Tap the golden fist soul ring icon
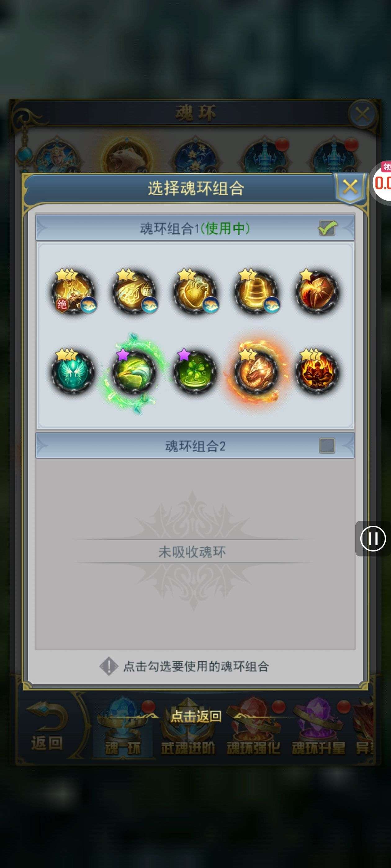The image size is (391, 868). [x=134, y=292]
